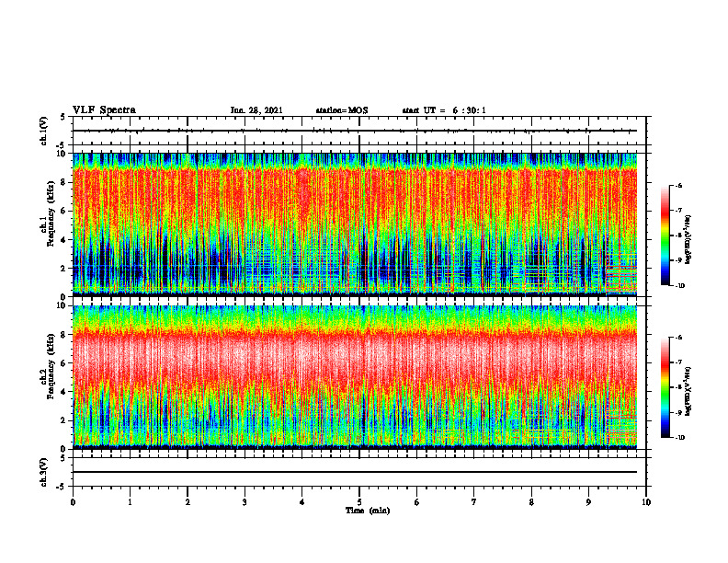This screenshot has height=563, width=728.
Task: Select the date text "Jan. 28, 2021"
Action: pos(256,110)
